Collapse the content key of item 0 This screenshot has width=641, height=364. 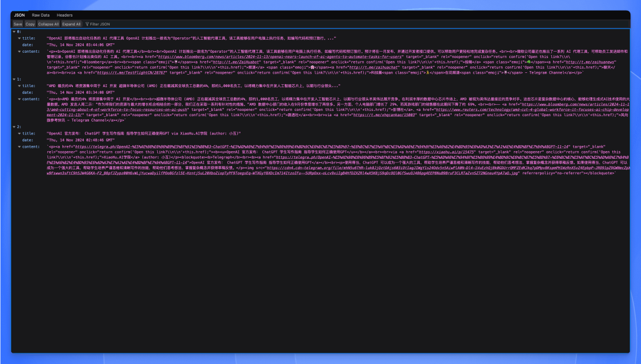pyautogui.click(x=19, y=52)
